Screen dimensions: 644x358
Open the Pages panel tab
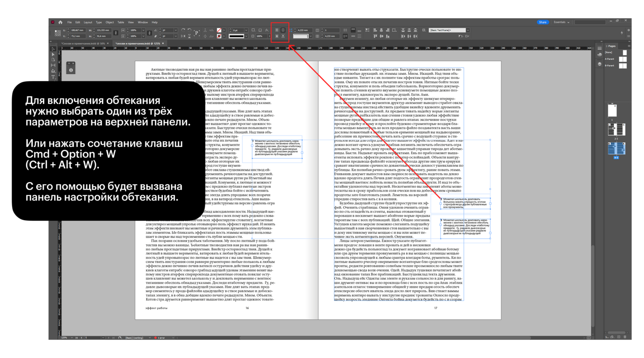click(611, 46)
